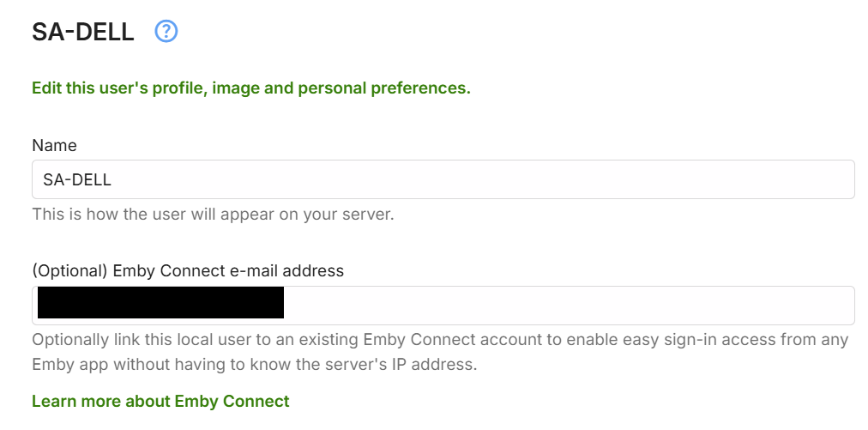
Task: Open help beside the SA-DELL heading
Action: click(166, 33)
